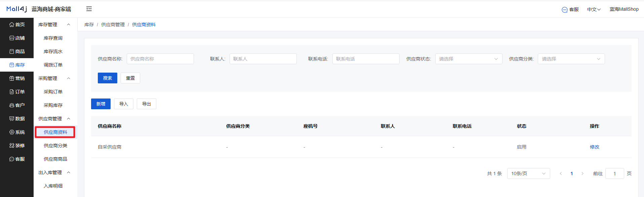Viewport: 644px width, 197px height.
Task: Open 店铺 store section in sidebar
Action: tap(17, 38)
